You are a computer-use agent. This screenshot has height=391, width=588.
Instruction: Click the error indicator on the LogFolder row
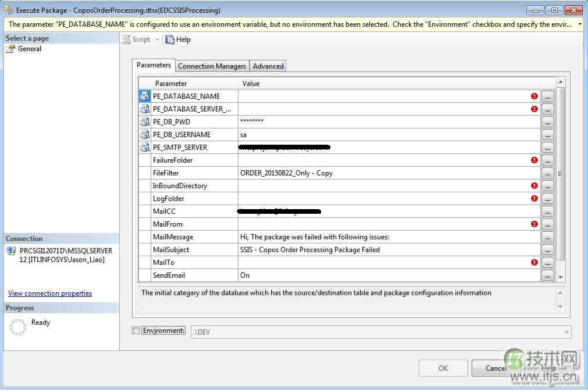pos(534,198)
